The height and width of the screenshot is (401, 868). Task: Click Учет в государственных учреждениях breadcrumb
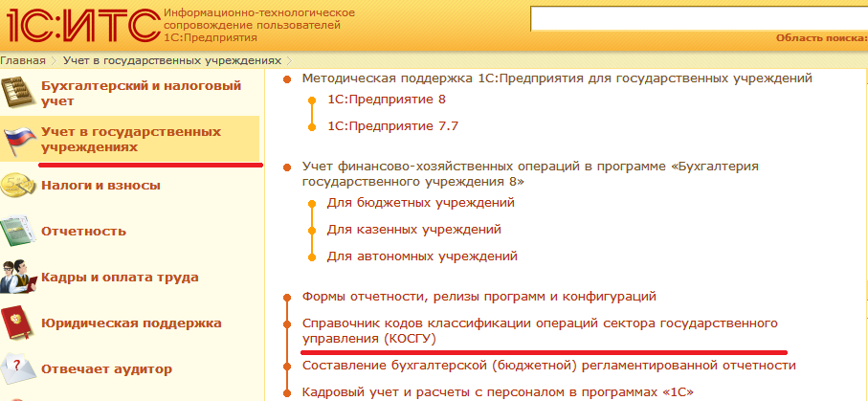pyautogui.click(x=172, y=60)
